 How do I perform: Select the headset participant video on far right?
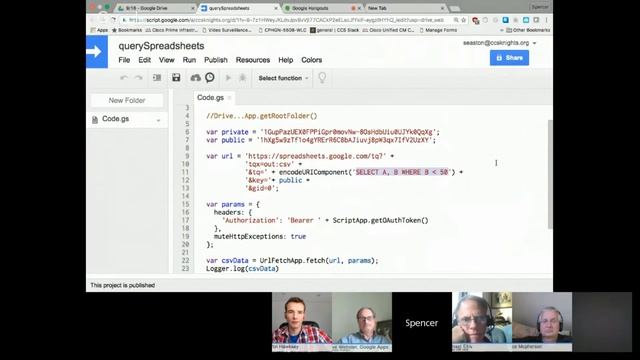click(x=542, y=322)
